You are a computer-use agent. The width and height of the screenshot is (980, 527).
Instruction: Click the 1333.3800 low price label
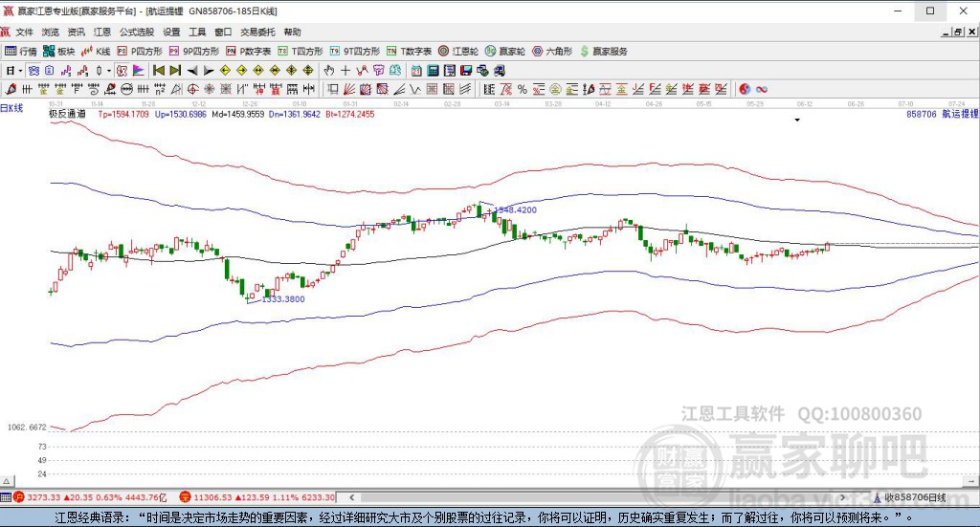tap(283, 299)
